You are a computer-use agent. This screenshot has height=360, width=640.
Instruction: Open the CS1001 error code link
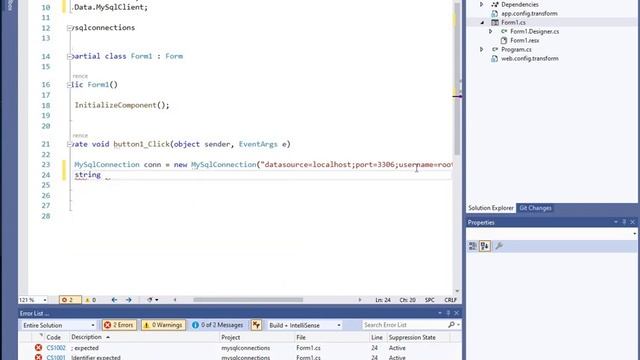(56, 357)
